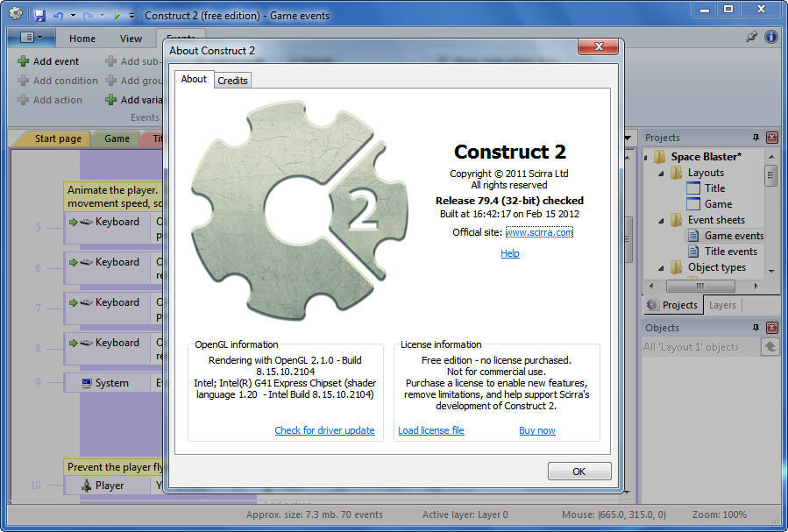The width and height of the screenshot is (788, 532).
Task: Open www.scirra.com official site link
Action: point(539,232)
